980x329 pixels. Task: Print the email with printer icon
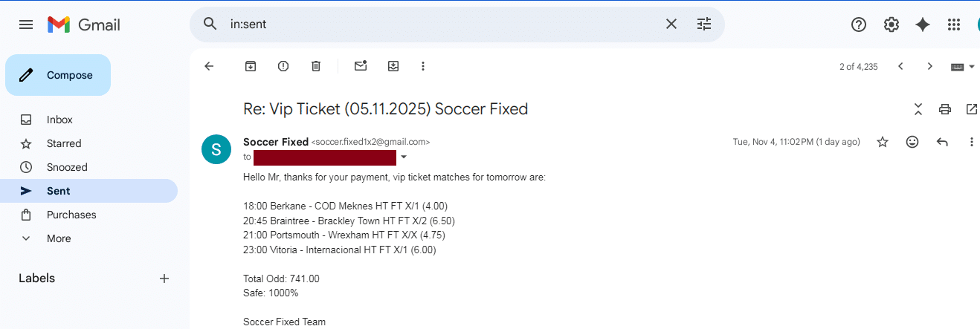945,109
